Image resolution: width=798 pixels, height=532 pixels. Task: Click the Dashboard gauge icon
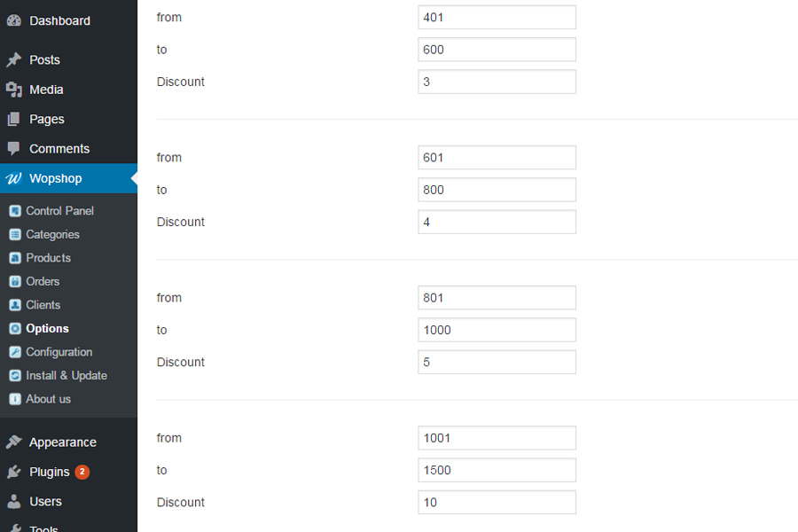[14, 20]
